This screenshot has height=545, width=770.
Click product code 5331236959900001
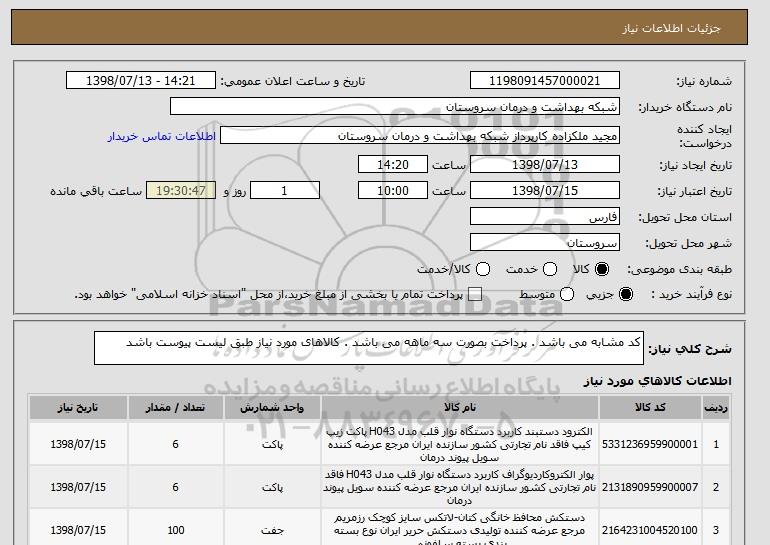650,444
